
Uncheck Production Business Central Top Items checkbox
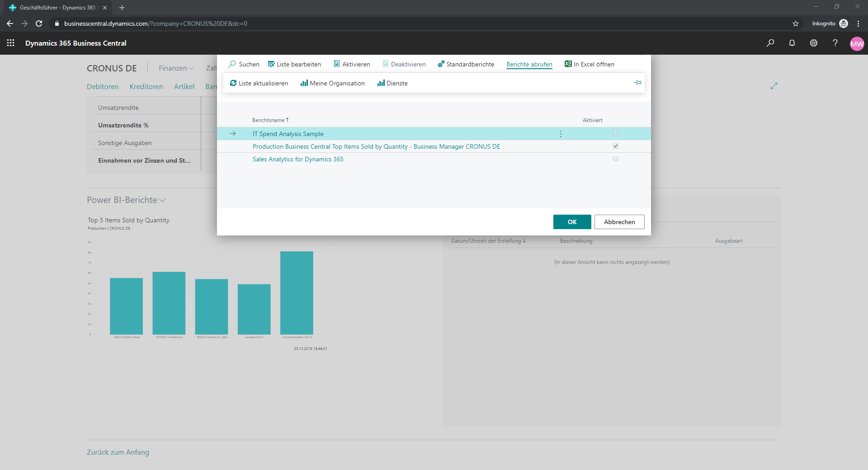[615, 146]
